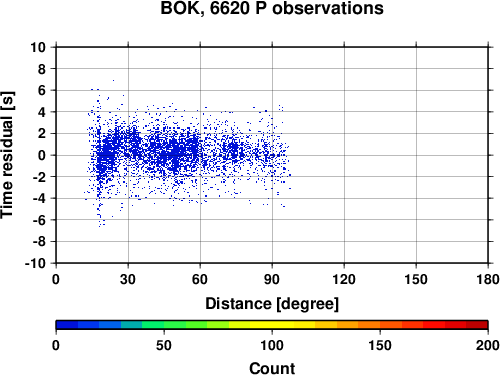Click the 10 tick label on residual axis
Viewport: 500px width, 375px height.
[x=38, y=47]
